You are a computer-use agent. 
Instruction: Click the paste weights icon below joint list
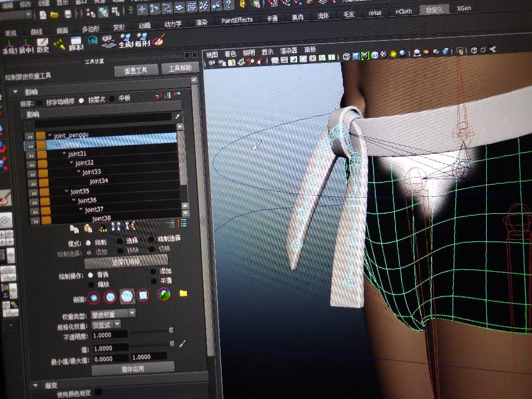88,228
